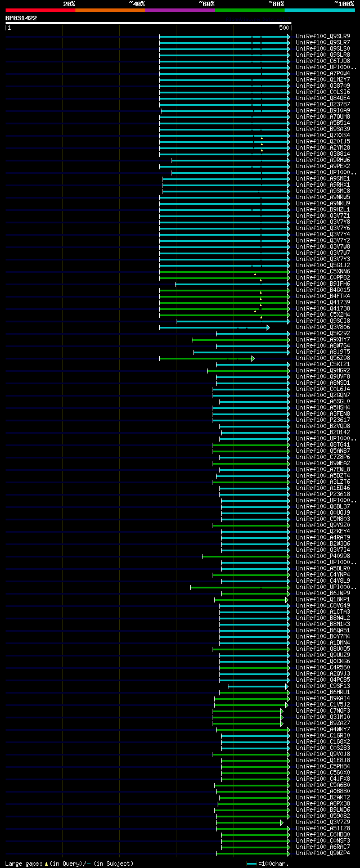The height and width of the screenshot is (868, 360).
Task: Click label UniRef100_Q9SCI8
Action: click(323, 321)
